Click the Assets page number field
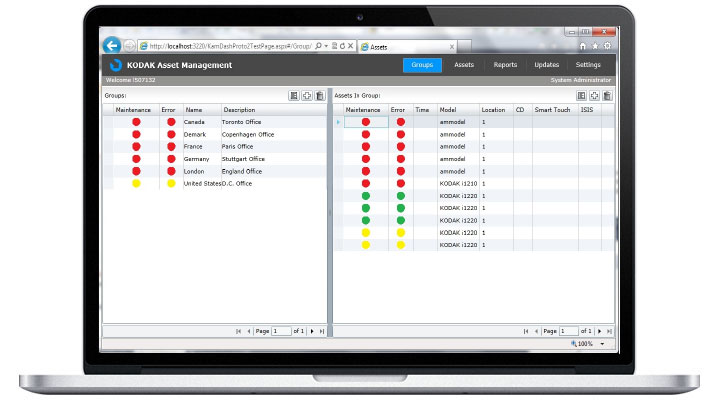The width and height of the screenshot is (720, 400). click(568, 331)
